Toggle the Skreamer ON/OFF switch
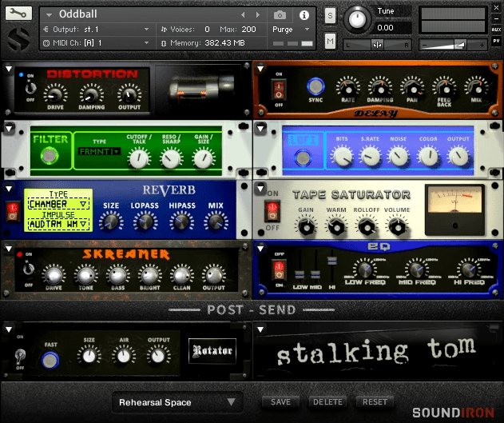This screenshot has height=423, width=504. (29, 269)
